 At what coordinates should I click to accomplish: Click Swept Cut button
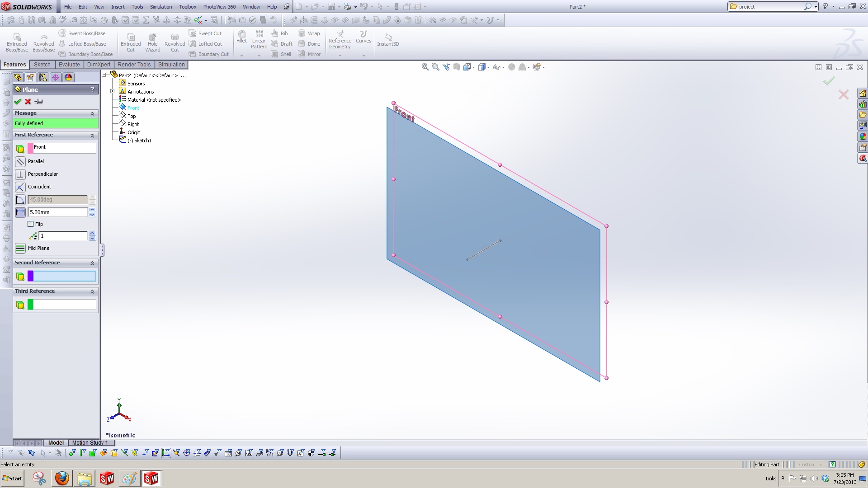tap(205, 33)
